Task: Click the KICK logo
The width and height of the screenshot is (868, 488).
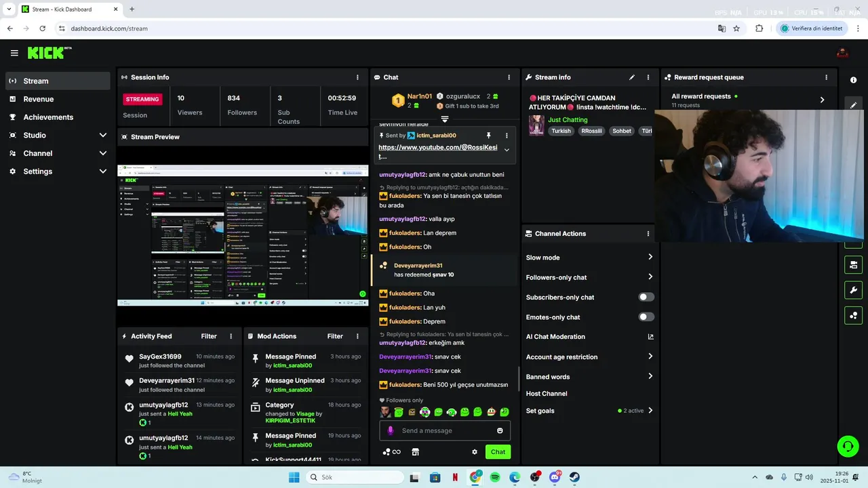Action: pos(49,53)
